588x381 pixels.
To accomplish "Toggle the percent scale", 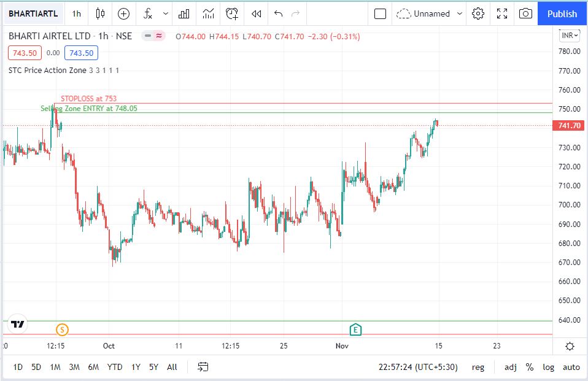I will (x=530, y=367).
